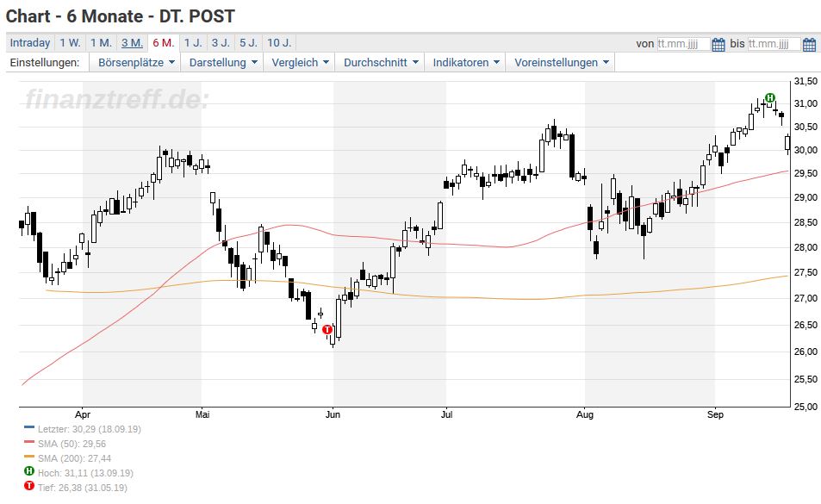The width and height of the screenshot is (821, 504).
Task: Click the 26,00 price axis label
Action: (805, 352)
